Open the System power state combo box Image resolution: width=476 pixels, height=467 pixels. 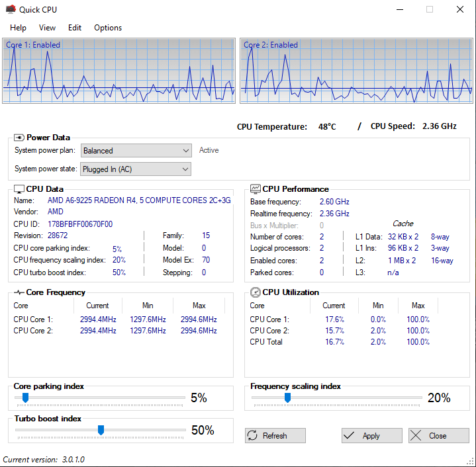click(x=136, y=169)
